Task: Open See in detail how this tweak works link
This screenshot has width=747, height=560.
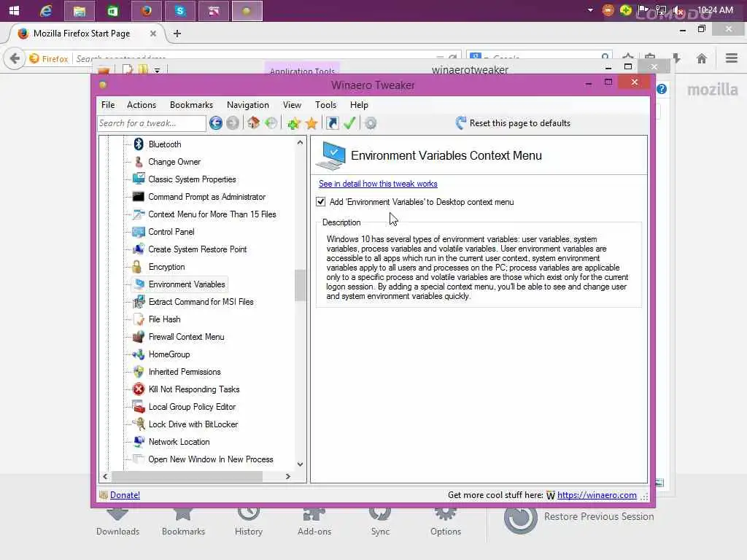Action: coord(378,184)
